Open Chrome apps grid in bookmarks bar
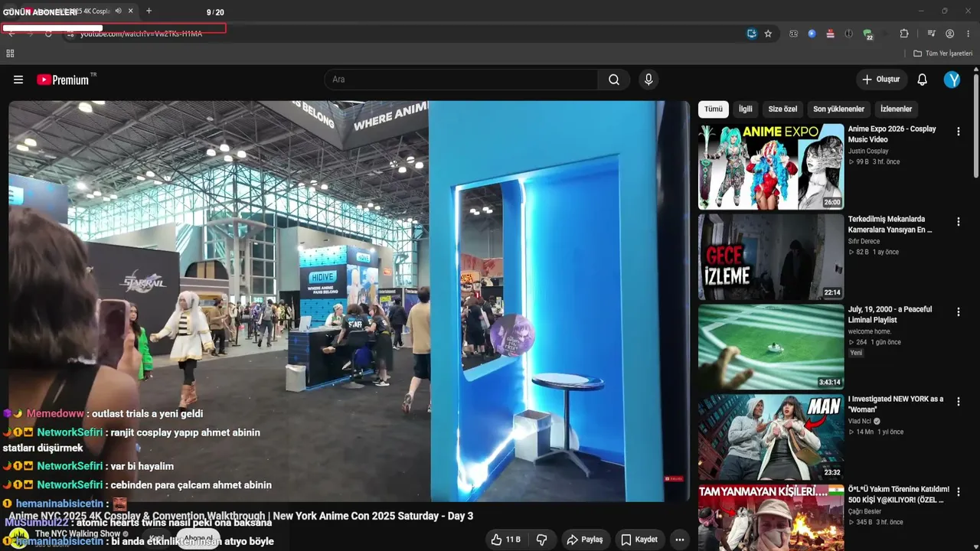Image resolution: width=980 pixels, height=551 pixels. (x=10, y=54)
